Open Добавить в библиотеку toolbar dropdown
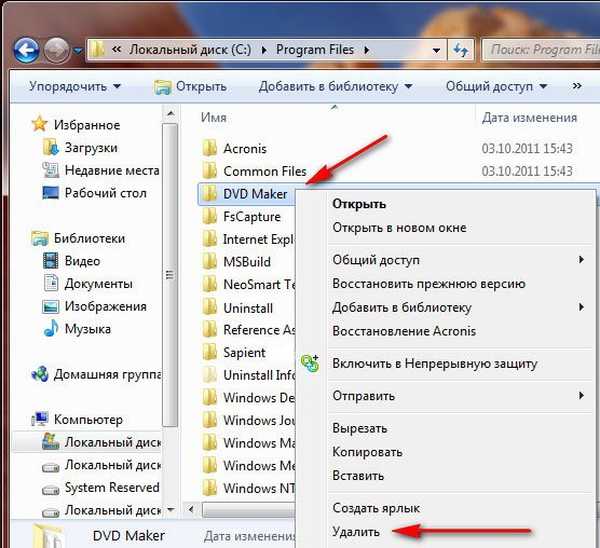This screenshot has width=600, height=548. click(337, 86)
